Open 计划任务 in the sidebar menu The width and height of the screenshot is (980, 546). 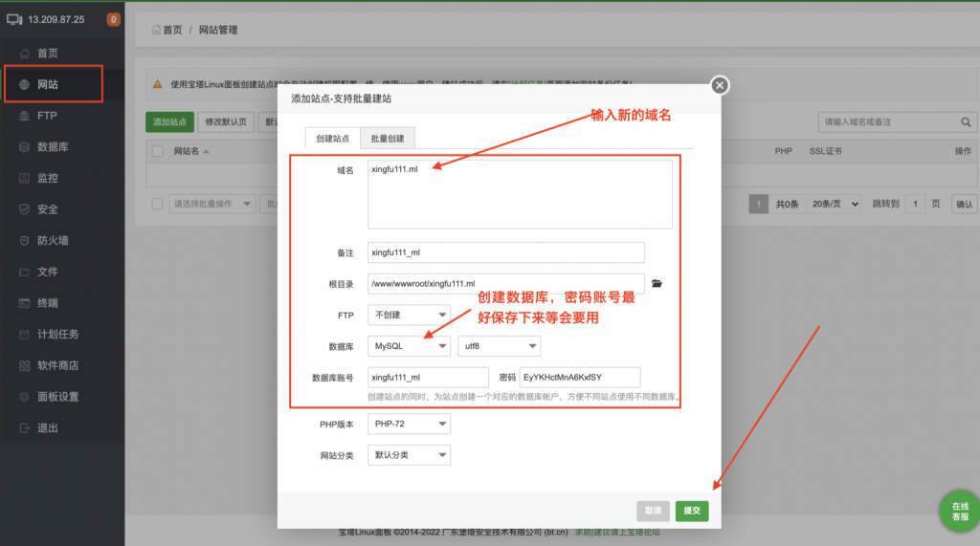click(x=62, y=335)
